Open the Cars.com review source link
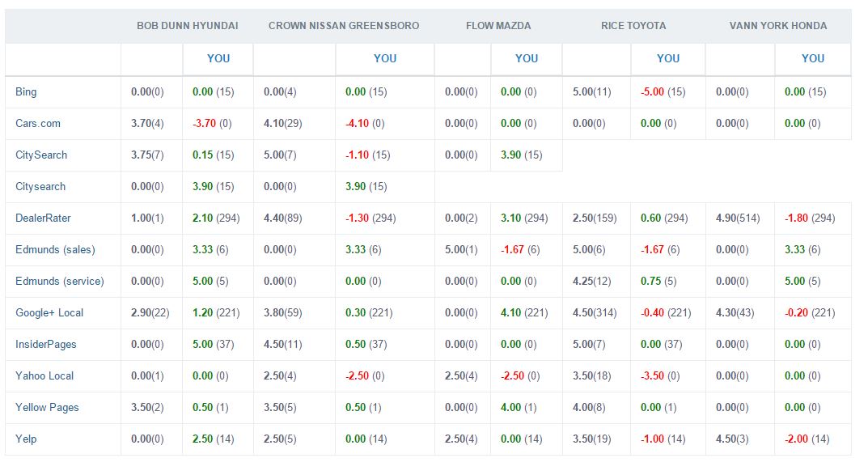The height and width of the screenshot is (475, 868). click(38, 124)
